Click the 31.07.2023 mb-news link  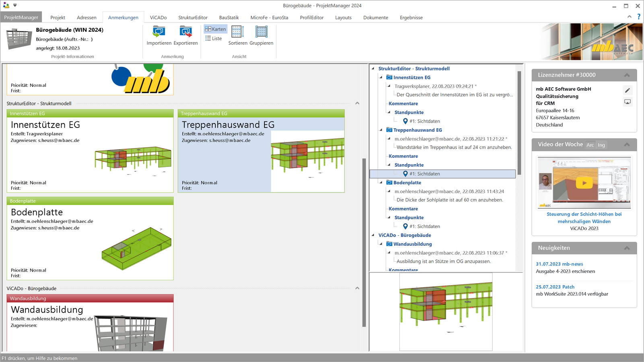(x=559, y=264)
